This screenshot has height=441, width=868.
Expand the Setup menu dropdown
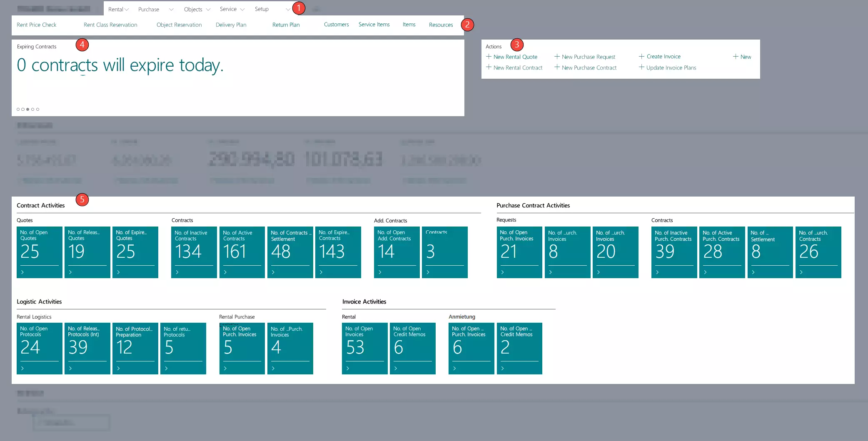tap(287, 9)
